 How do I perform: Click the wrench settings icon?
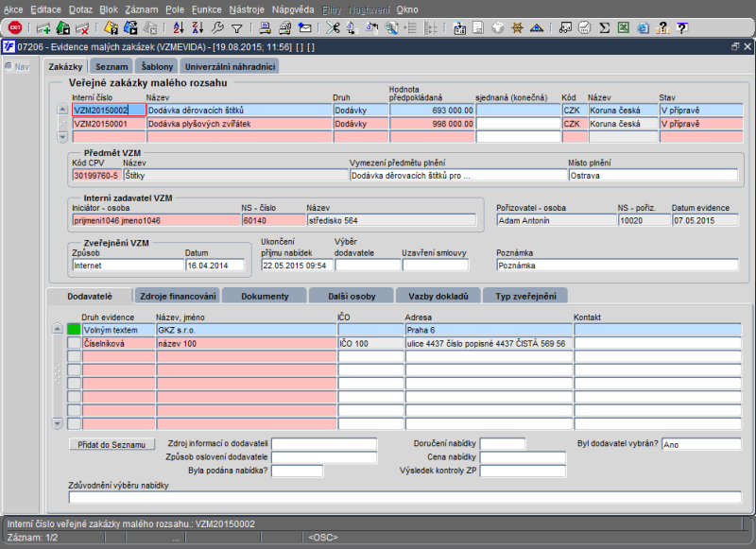(218, 27)
